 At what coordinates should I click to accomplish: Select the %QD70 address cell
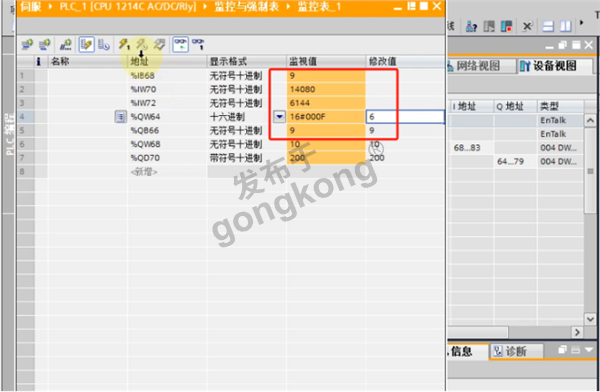coord(167,158)
